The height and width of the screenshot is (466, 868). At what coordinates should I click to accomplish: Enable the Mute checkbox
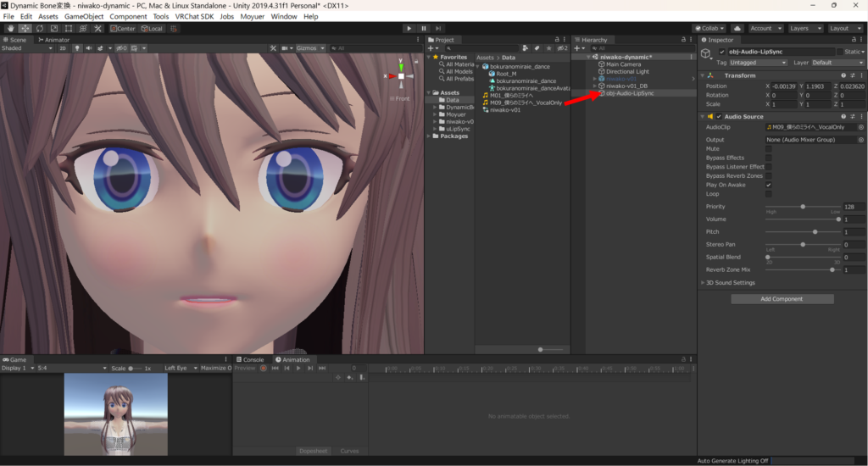768,148
